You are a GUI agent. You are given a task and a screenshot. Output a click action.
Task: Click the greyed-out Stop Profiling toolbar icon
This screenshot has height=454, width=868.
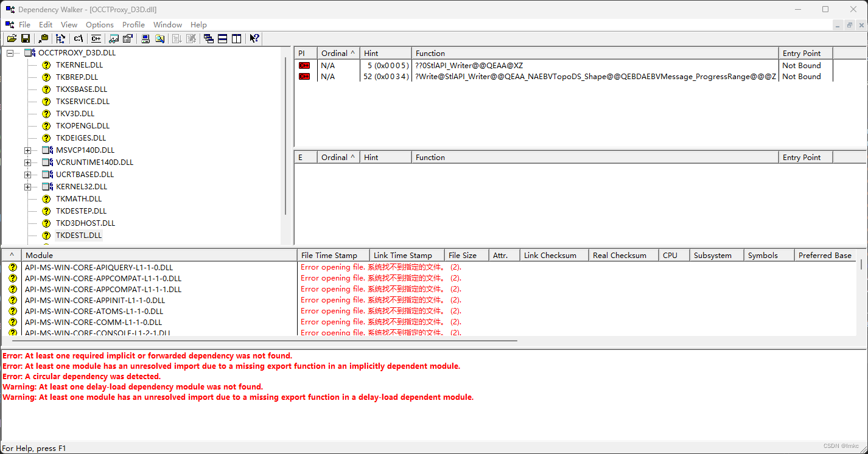point(191,38)
